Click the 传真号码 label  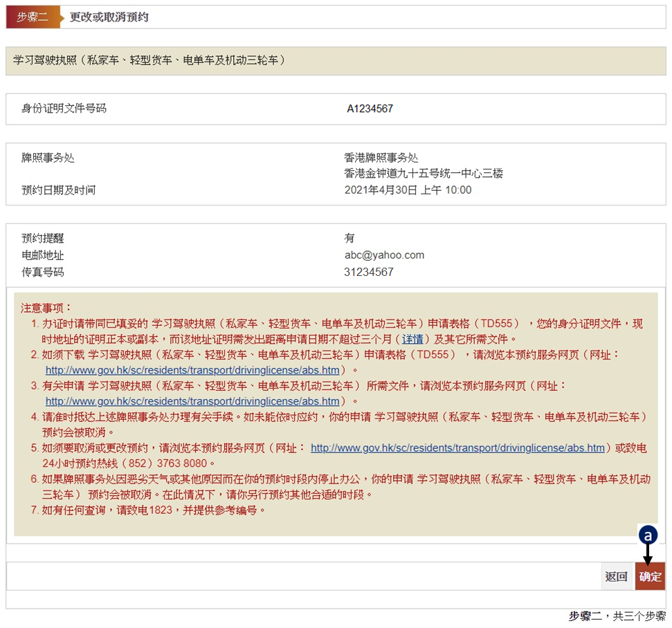[43, 272]
